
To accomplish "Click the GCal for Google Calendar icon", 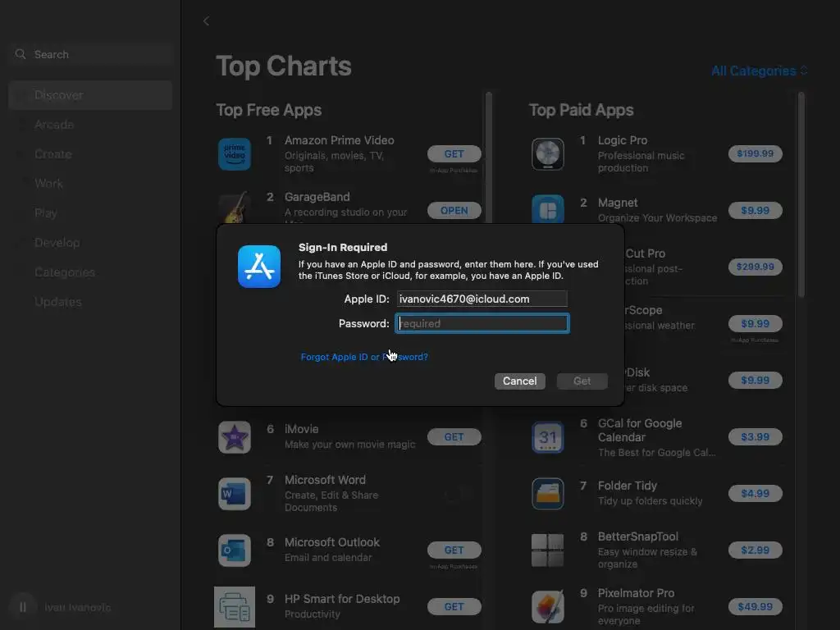I will [x=547, y=437].
